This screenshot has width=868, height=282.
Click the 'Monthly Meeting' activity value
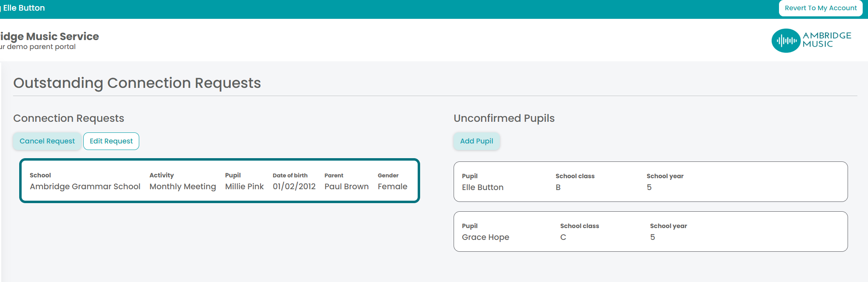pyautogui.click(x=183, y=186)
